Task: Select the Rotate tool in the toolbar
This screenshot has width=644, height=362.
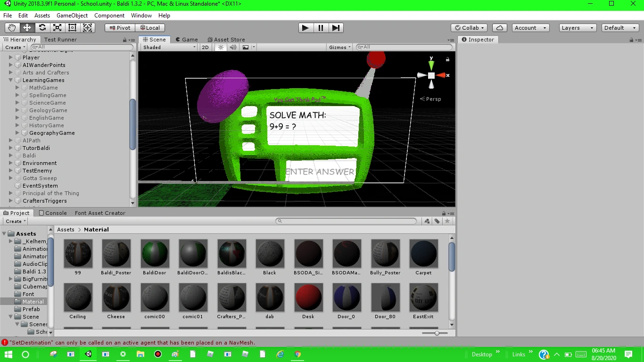Action: tap(42, 28)
